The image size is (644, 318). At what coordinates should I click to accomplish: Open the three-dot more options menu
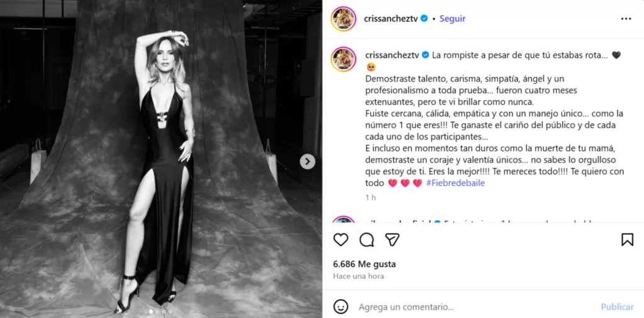(x=626, y=19)
